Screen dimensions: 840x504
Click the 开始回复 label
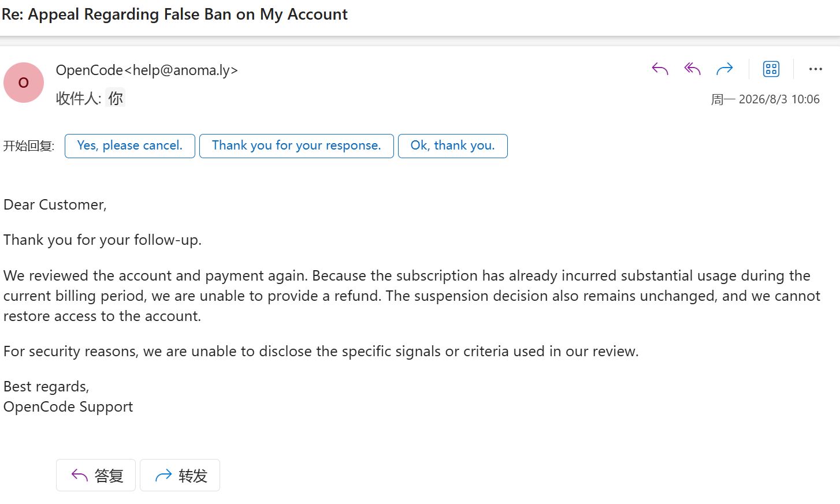[29, 145]
